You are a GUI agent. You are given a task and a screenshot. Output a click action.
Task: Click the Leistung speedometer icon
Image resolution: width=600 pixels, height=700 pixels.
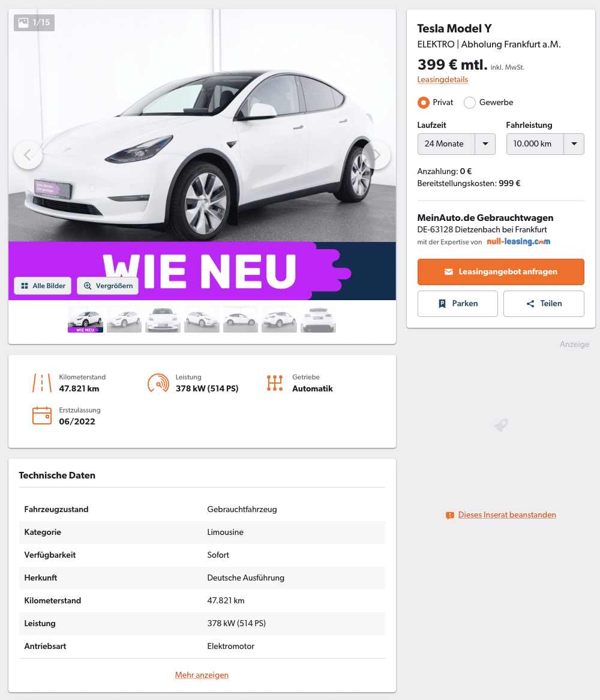(x=158, y=383)
